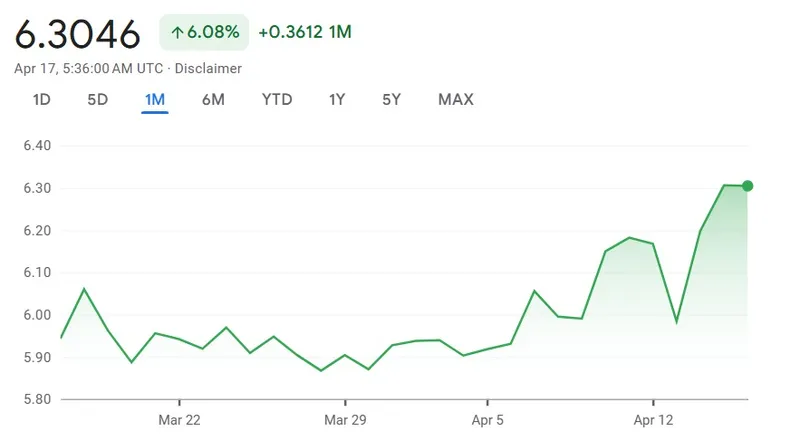Click the Mar 22 date axis label
The width and height of the screenshot is (800, 448).
point(179,420)
